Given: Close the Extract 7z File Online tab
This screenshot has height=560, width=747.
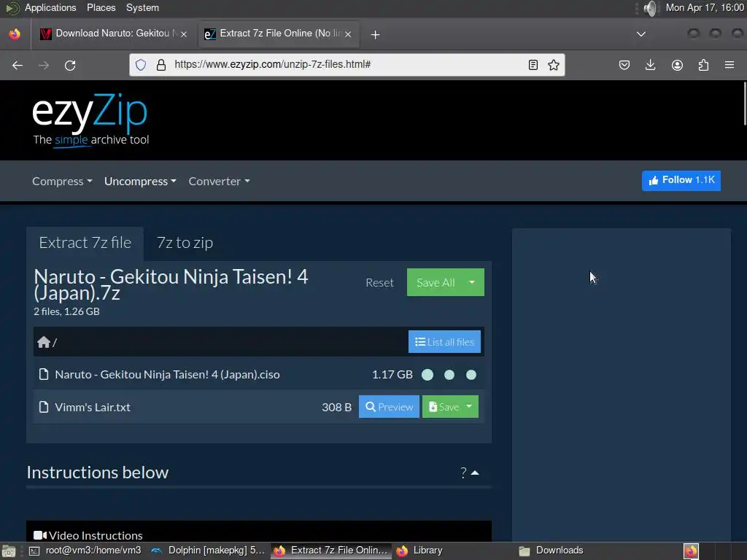Looking at the screenshot, I should (x=348, y=34).
